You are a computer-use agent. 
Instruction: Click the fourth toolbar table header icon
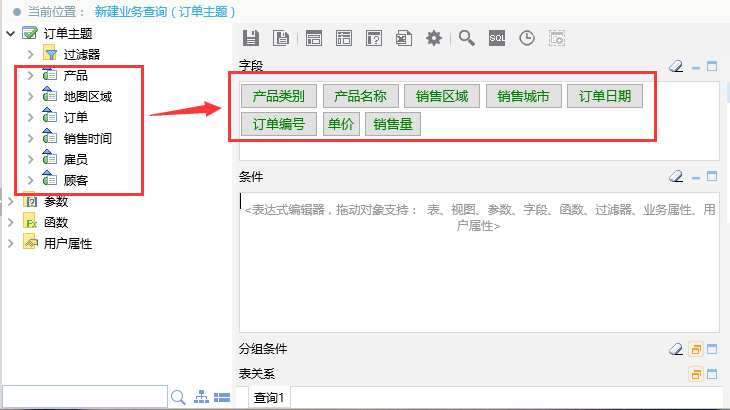click(x=344, y=38)
